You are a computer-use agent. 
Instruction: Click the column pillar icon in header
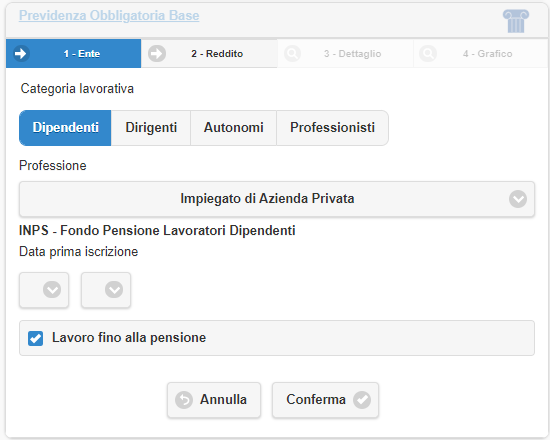516,21
